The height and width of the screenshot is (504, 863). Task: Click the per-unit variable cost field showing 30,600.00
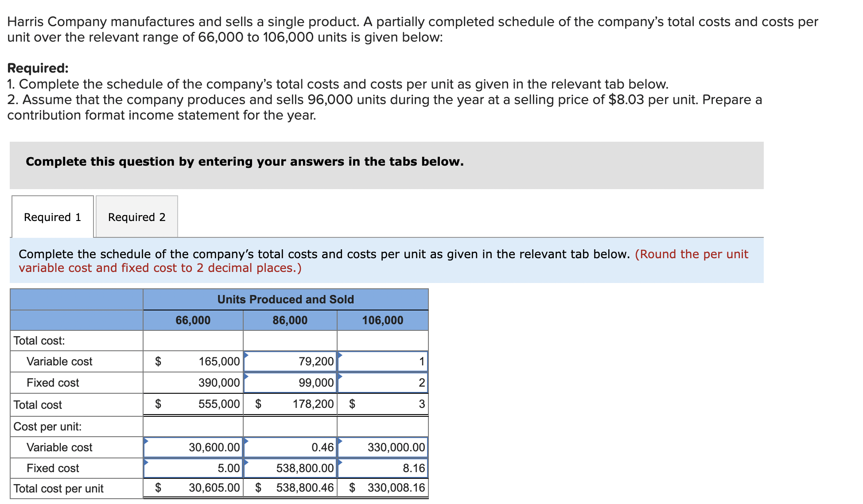click(x=193, y=447)
